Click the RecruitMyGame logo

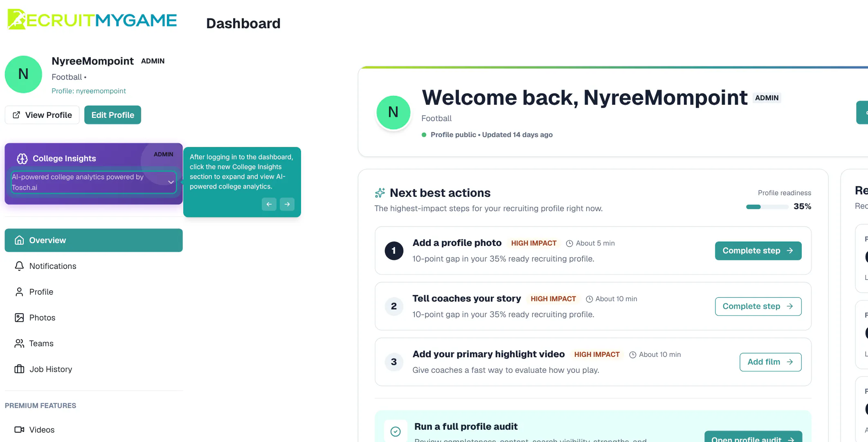point(92,19)
